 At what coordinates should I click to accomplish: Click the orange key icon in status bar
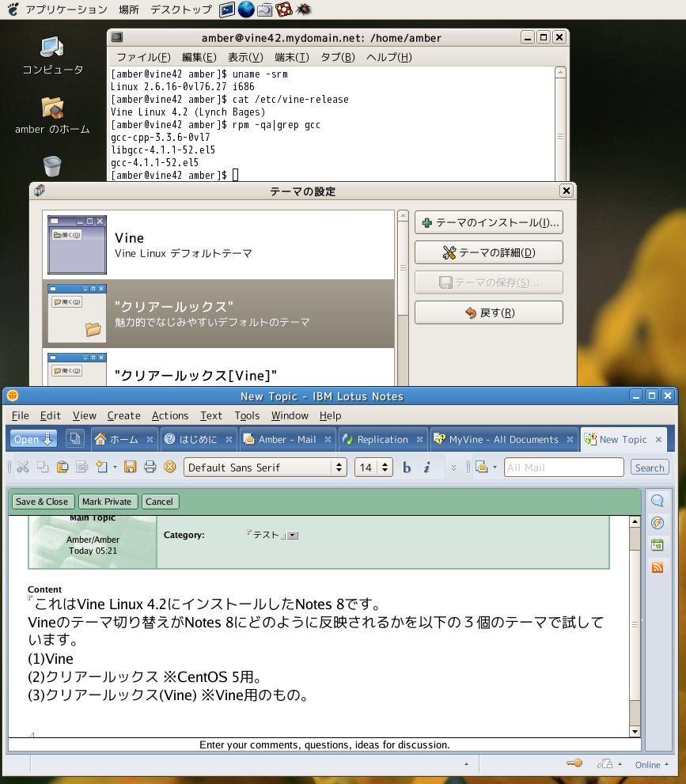point(574,763)
